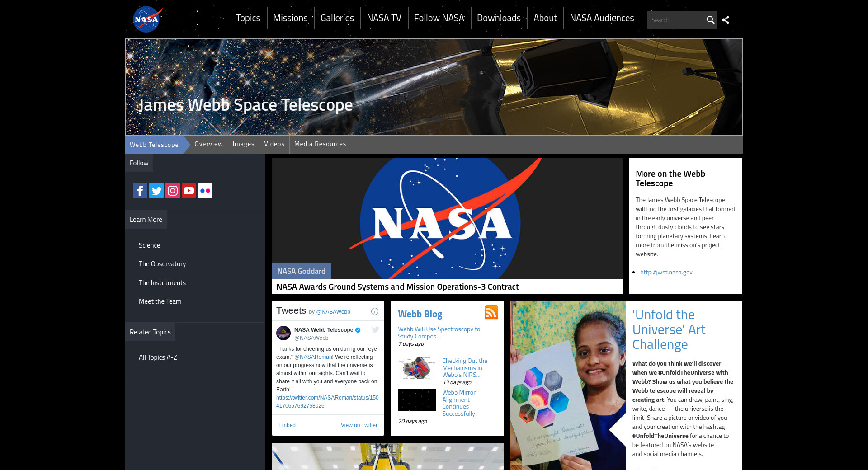Open the Flickr follow icon
The height and width of the screenshot is (470, 868).
205,191
